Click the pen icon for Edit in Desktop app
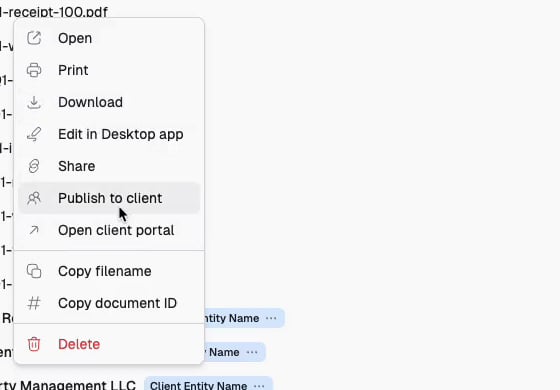 [34, 134]
